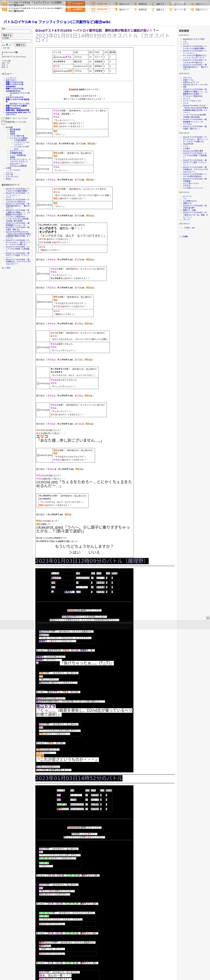Open 「LUNE」.exe in update history

pos(189,228)
